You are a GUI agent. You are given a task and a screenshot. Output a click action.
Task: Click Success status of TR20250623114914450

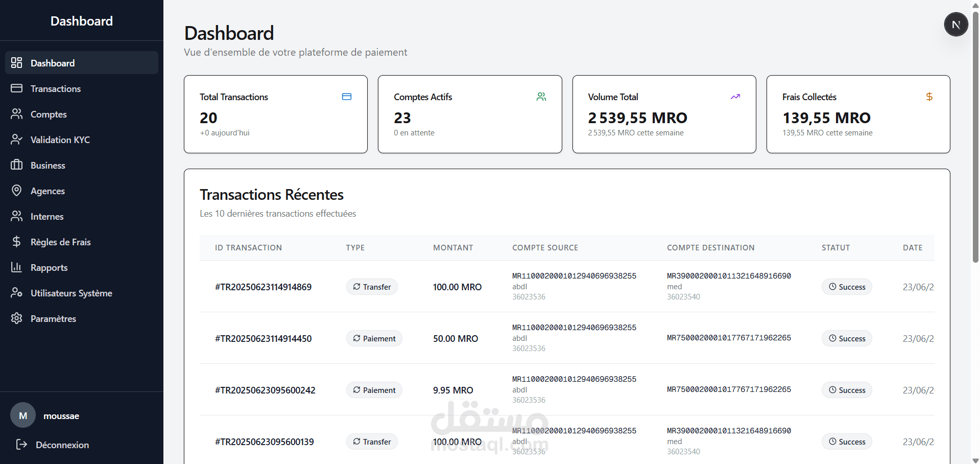click(847, 338)
